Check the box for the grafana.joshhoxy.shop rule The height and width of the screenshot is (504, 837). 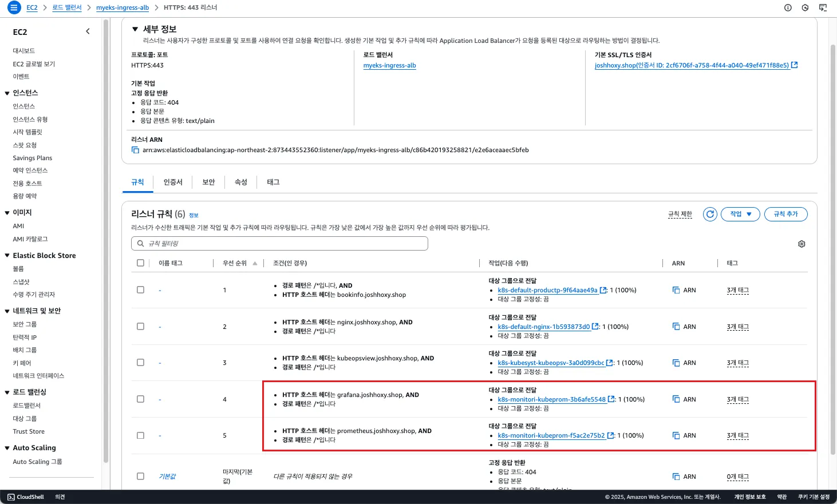tap(140, 399)
